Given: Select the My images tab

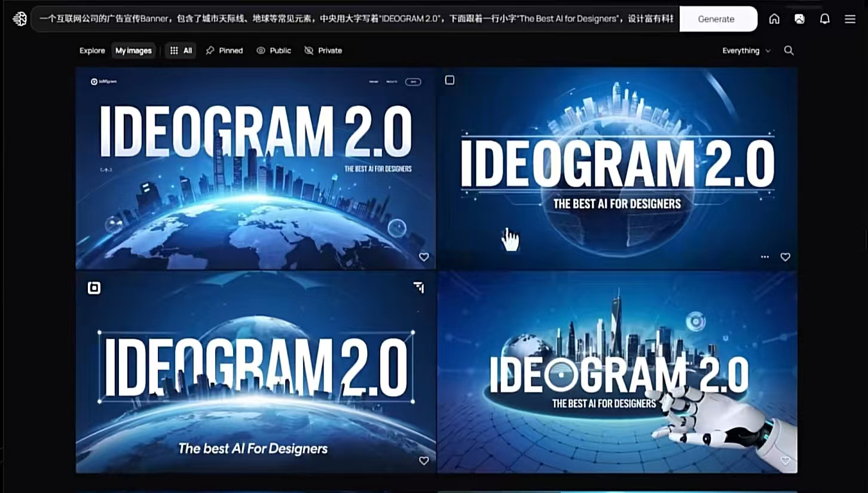Looking at the screenshot, I should click(x=133, y=51).
